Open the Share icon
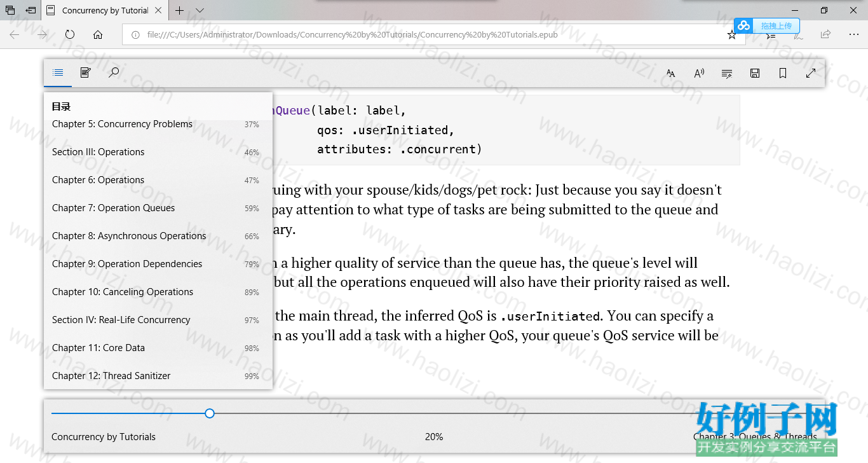This screenshot has width=868, height=463. (x=825, y=34)
